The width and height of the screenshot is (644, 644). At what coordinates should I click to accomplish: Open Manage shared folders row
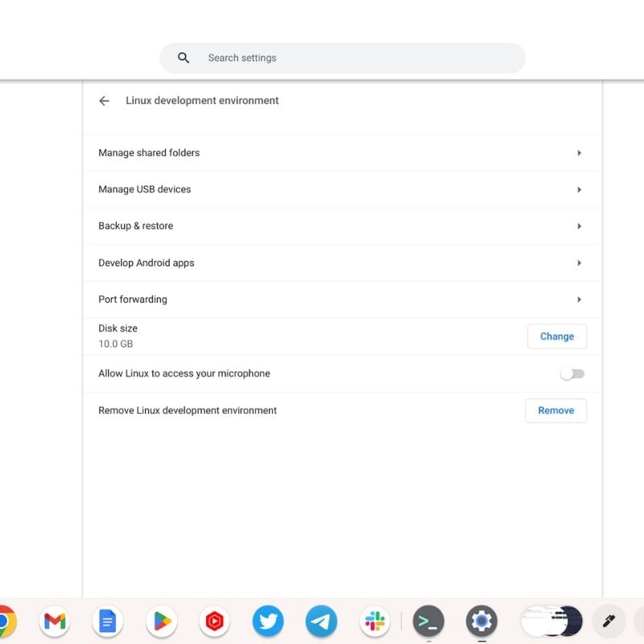[x=342, y=153]
